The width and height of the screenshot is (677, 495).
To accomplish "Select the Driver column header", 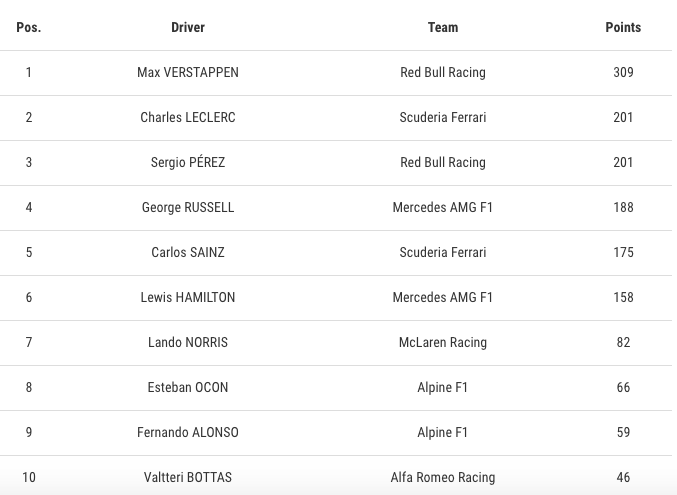I will [188, 27].
